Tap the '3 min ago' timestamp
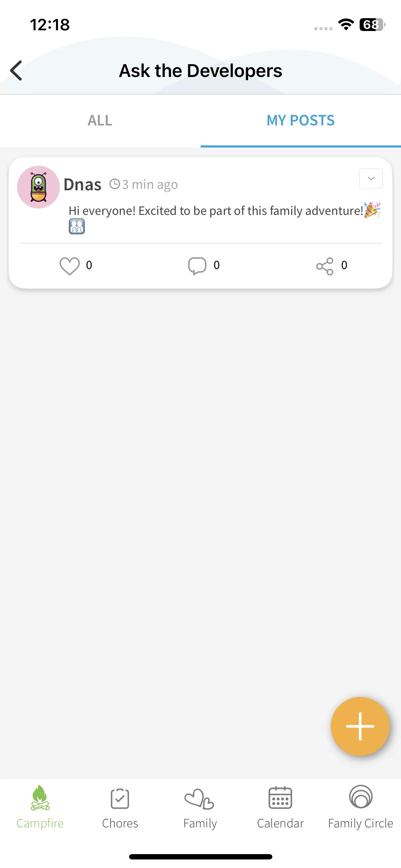 (150, 185)
